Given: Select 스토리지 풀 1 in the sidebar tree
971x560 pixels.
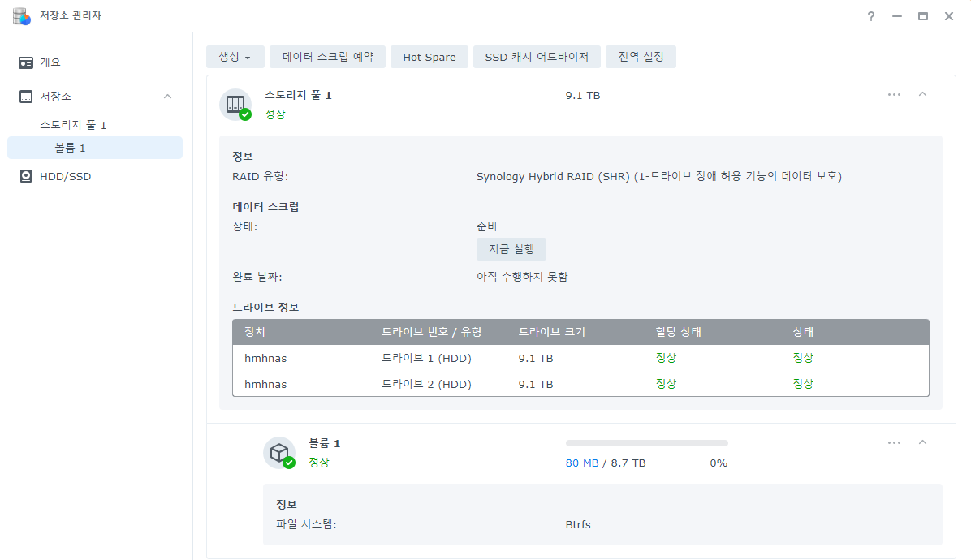Looking at the screenshot, I should point(73,125).
